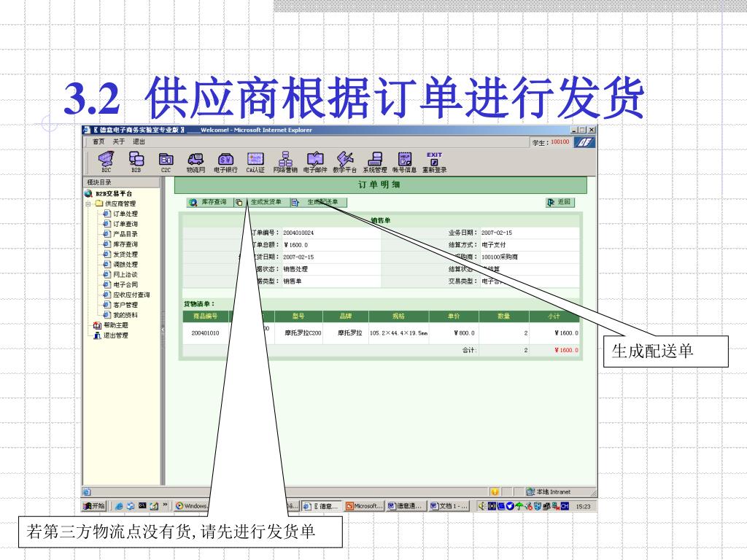Click the 首页 menu item
Screen dimensions: 747x560
[98, 141]
